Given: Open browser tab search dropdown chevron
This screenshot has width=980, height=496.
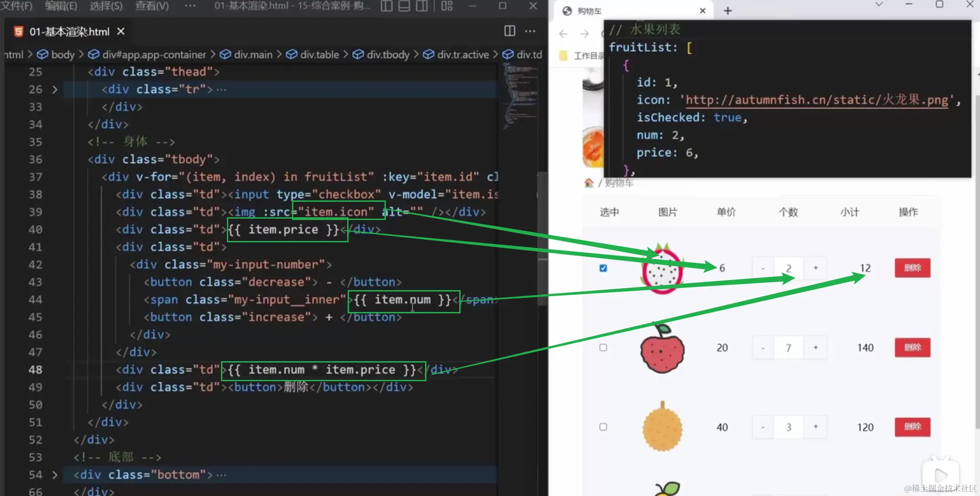Looking at the screenshot, I should coord(879,5).
